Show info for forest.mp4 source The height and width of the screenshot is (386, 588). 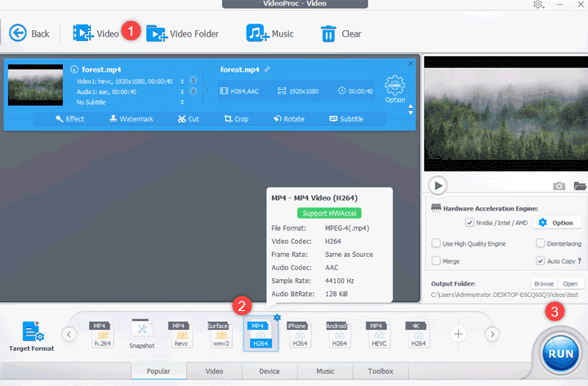[74, 69]
